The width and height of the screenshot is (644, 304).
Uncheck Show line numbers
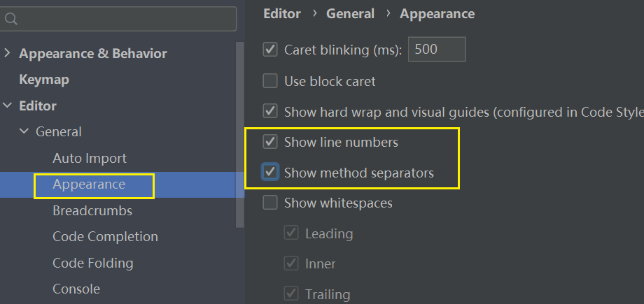coord(270,143)
